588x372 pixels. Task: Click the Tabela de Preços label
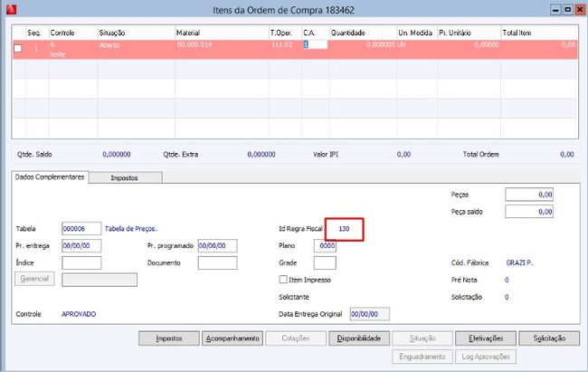[x=131, y=229]
